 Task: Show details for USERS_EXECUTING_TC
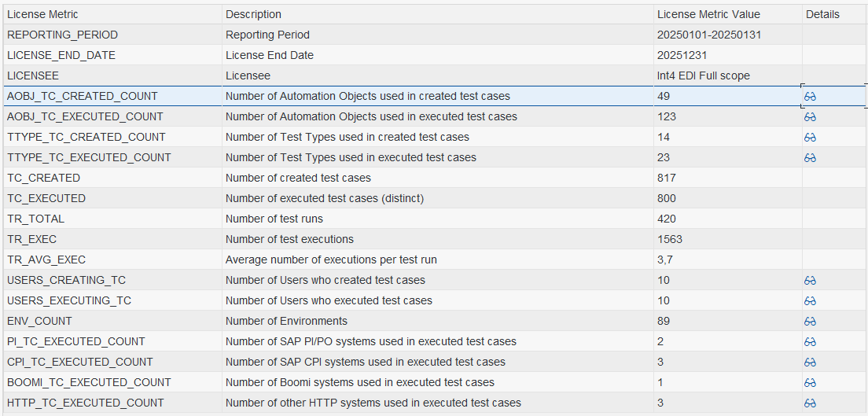click(x=810, y=301)
